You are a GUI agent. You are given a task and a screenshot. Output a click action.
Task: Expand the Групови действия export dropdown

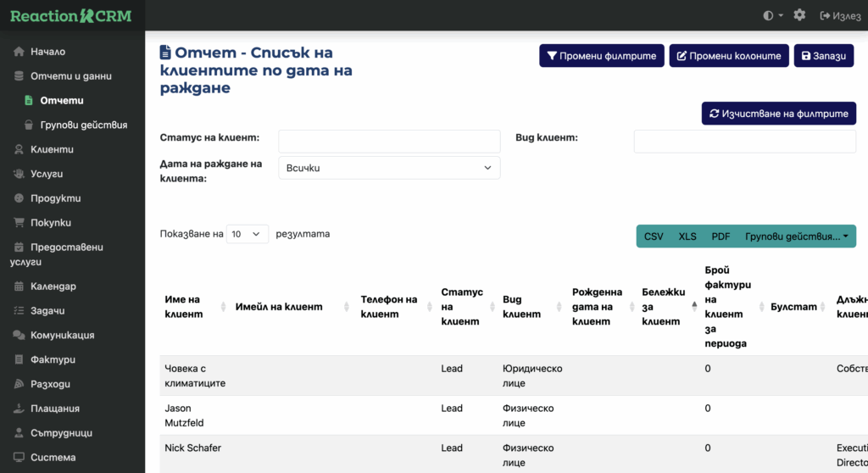[796, 236]
